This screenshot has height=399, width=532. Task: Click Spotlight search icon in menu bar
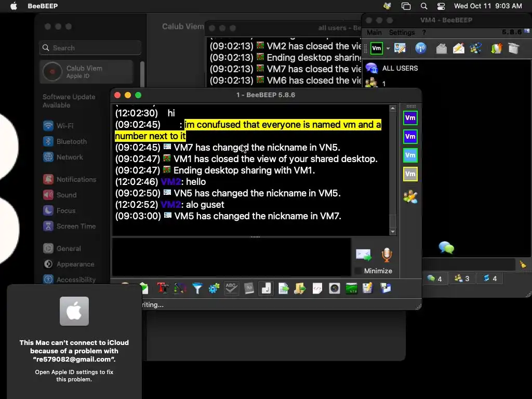pos(424,6)
